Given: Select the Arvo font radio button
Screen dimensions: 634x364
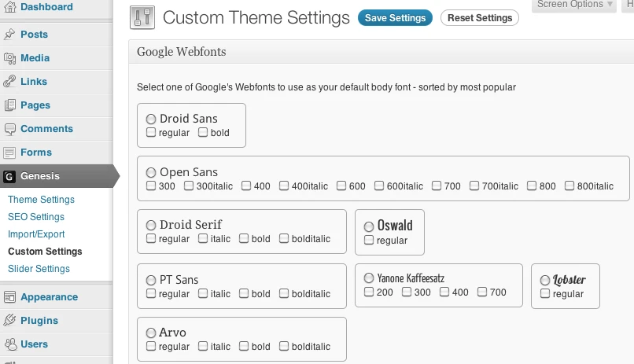Looking at the screenshot, I should pyautogui.click(x=151, y=333).
